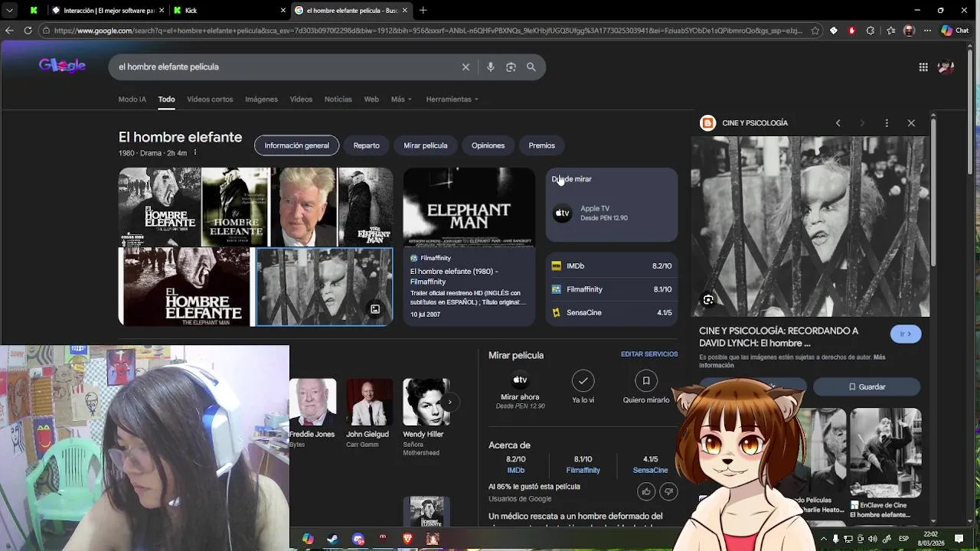This screenshot has width=980, height=551.
Task: Open the SensaCine 4.1/5 rating row
Action: 611,313
